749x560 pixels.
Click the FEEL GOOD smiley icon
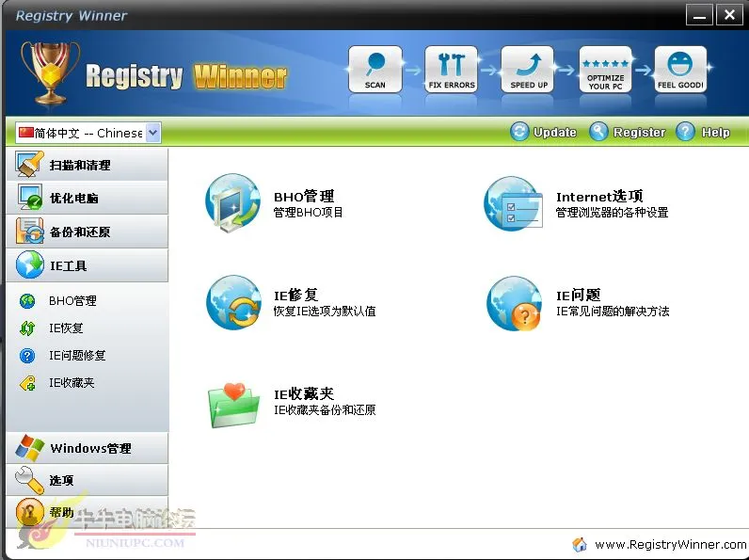click(680, 70)
